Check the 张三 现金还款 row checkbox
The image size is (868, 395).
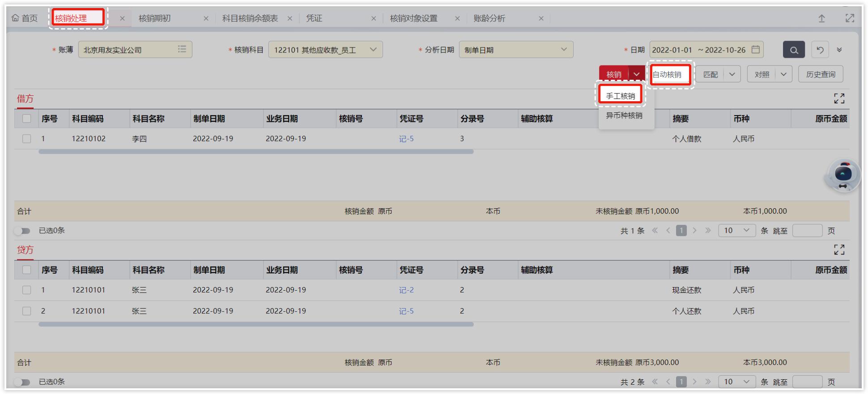pos(27,290)
